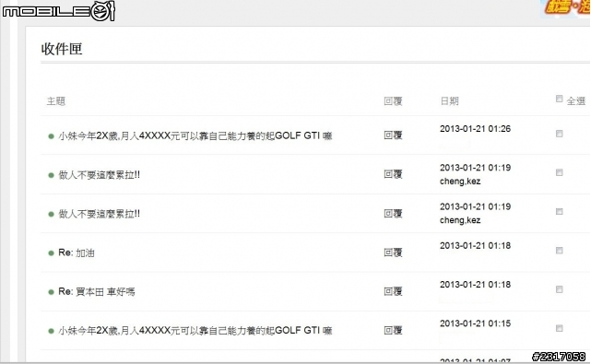The image size is (591, 364).
Task: Click 回覆 on the Re: 買本田 車好嗎 row
Action: [x=393, y=291]
